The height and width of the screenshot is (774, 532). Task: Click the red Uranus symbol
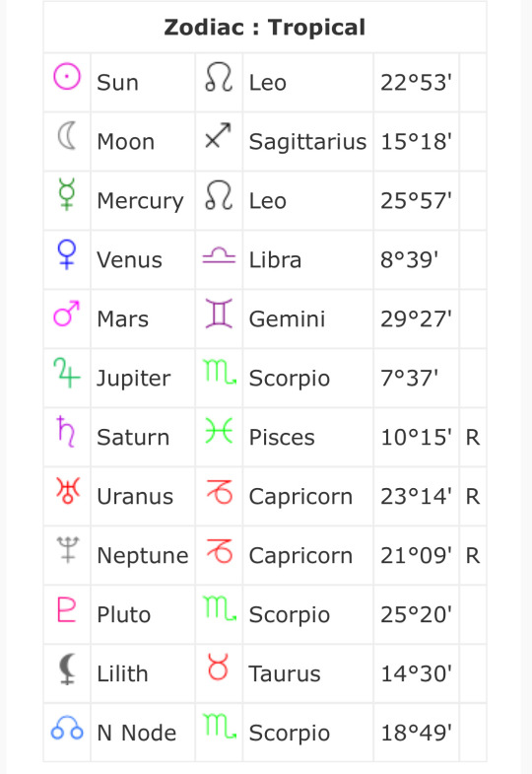pyautogui.click(x=68, y=490)
